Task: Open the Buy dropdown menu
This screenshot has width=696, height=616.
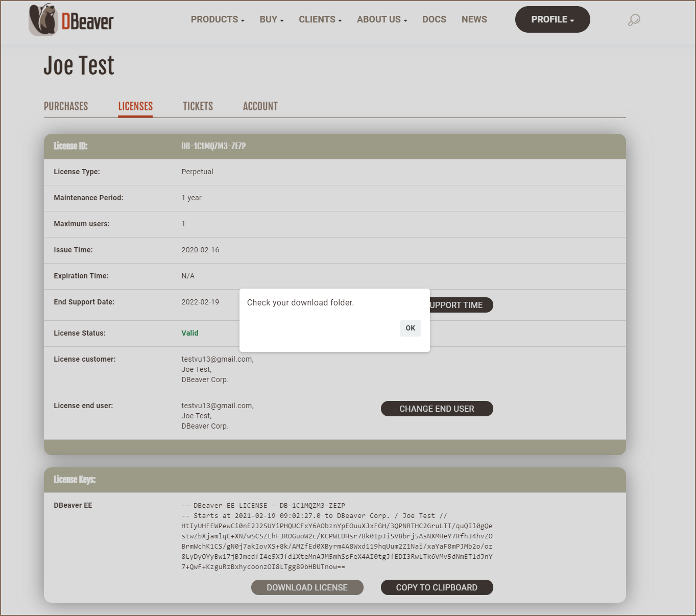Action: 271,19
